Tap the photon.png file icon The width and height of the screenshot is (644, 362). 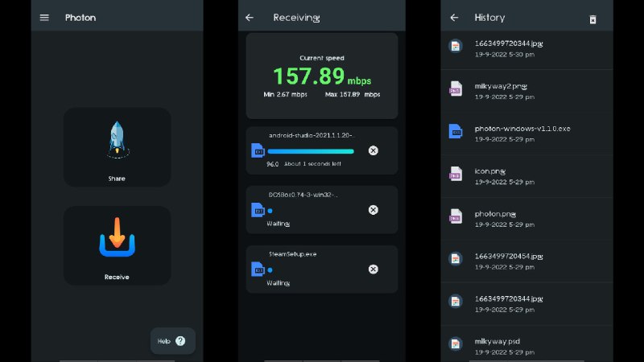[x=456, y=217]
